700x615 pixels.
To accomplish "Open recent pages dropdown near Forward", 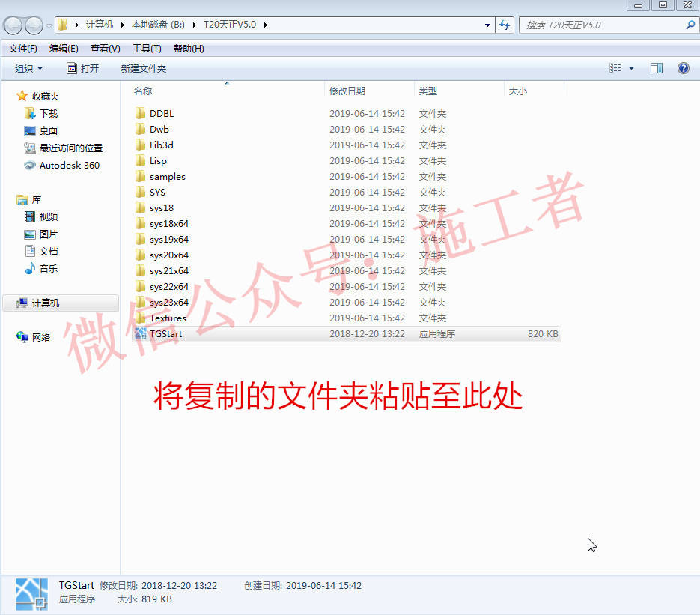I will [49, 25].
